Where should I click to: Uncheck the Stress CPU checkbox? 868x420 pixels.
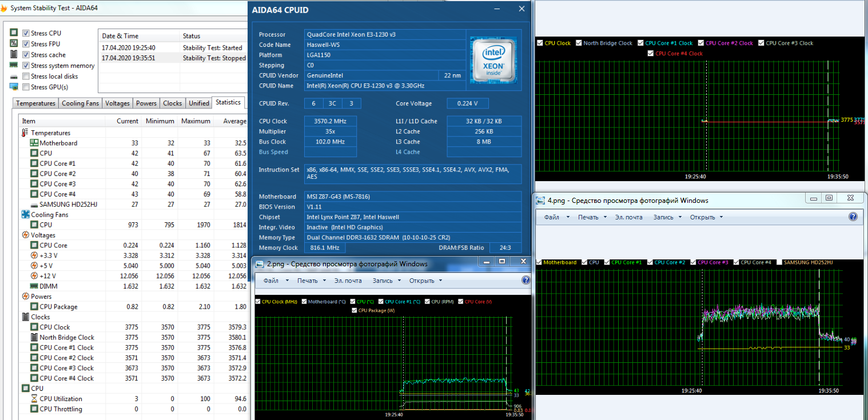pyautogui.click(x=26, y=33)
